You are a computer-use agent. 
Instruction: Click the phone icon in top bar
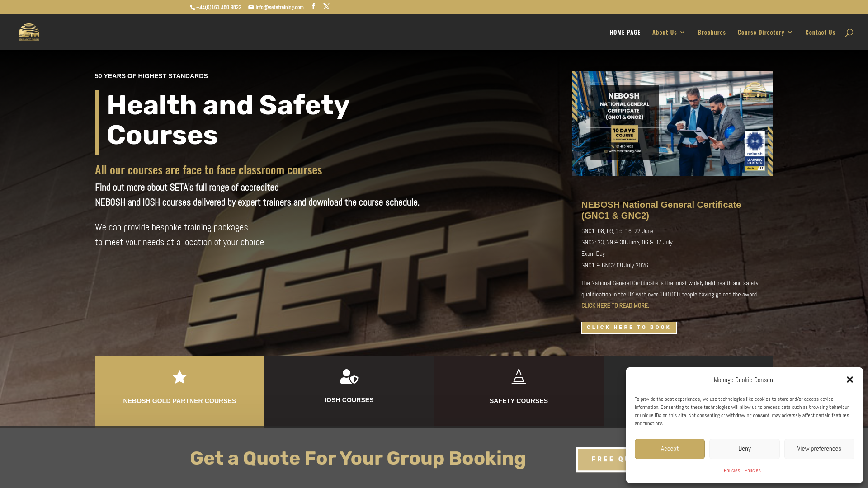193,7
